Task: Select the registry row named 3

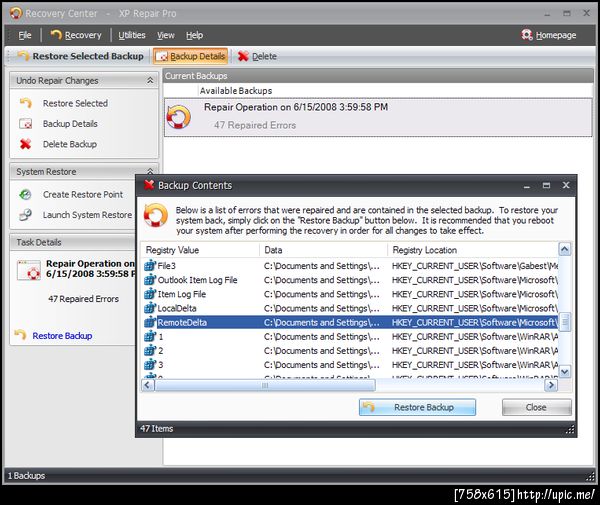Action: click(351, 365)
